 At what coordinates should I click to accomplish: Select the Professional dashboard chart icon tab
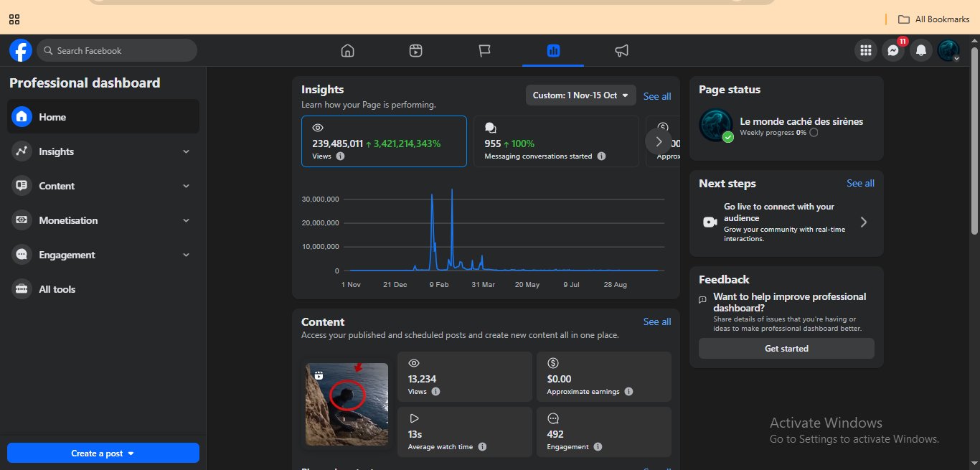553,50
